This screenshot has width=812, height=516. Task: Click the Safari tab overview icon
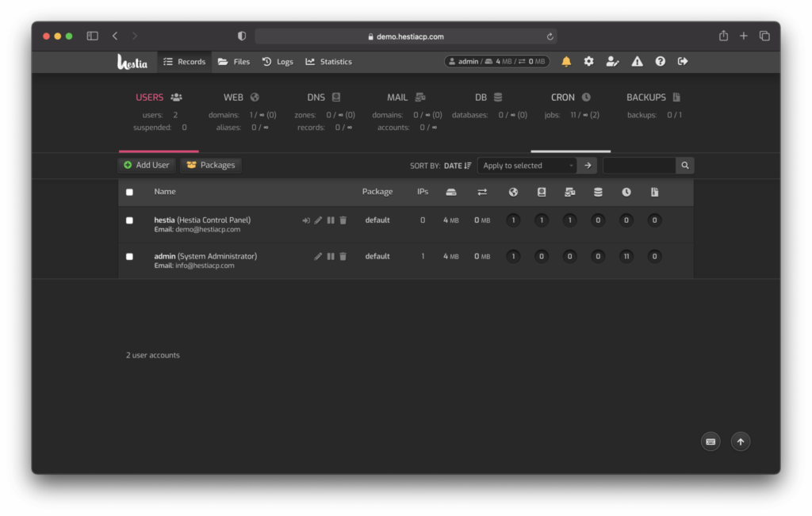coord(764,36)
